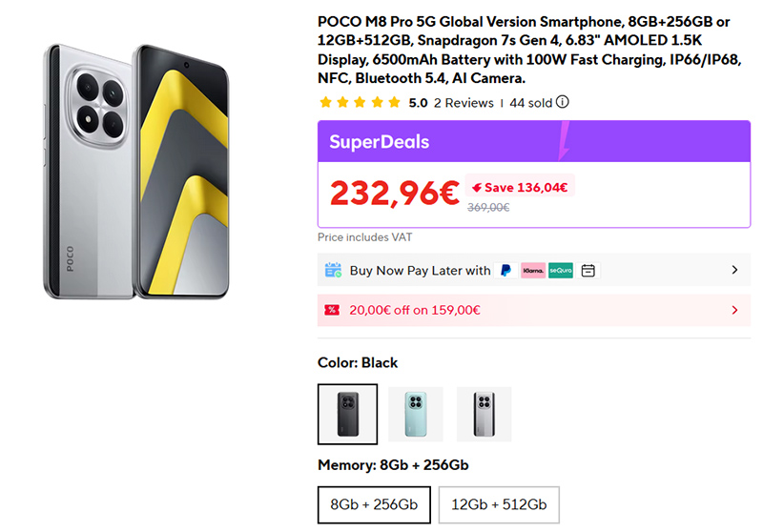Screen dimensions: 763x532
Task: Click the red coupon percent icon
Action: pos(332,310)
